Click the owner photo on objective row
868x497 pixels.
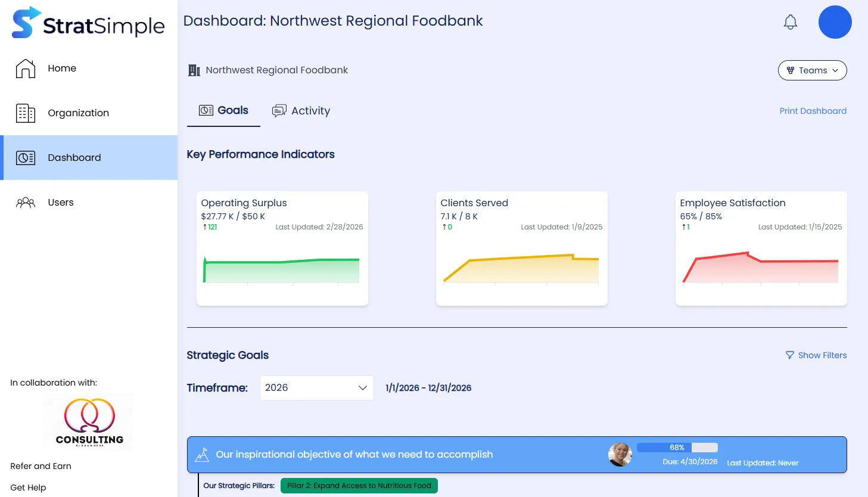620,455
